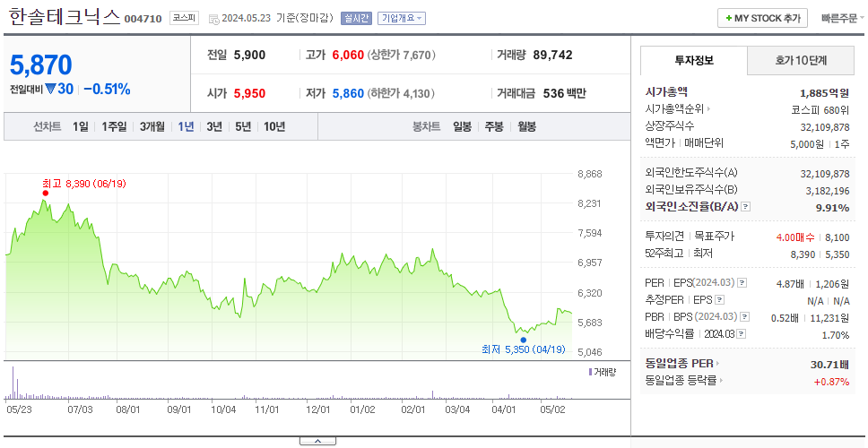Click the 거래량 value 89,742
Viewport: 868px width, 448px height.
(x=552, y=55)
